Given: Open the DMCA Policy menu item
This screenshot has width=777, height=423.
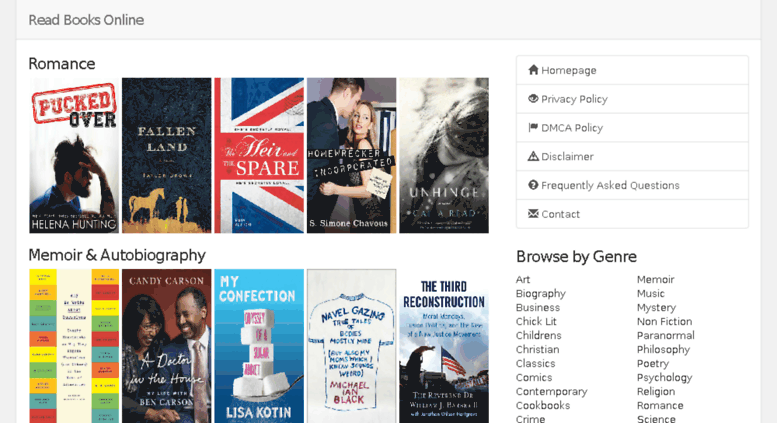Looking at the screenshot, I should pos(632,128).
